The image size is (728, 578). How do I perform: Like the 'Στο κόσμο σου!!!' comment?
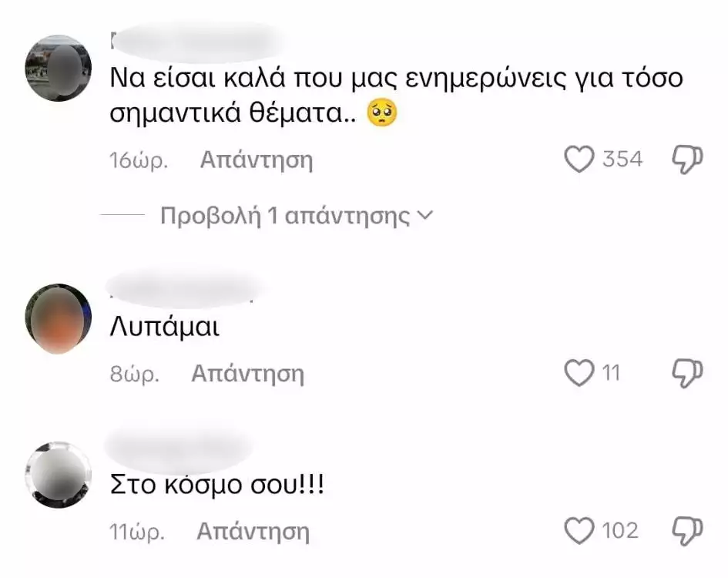coord(579,531)
